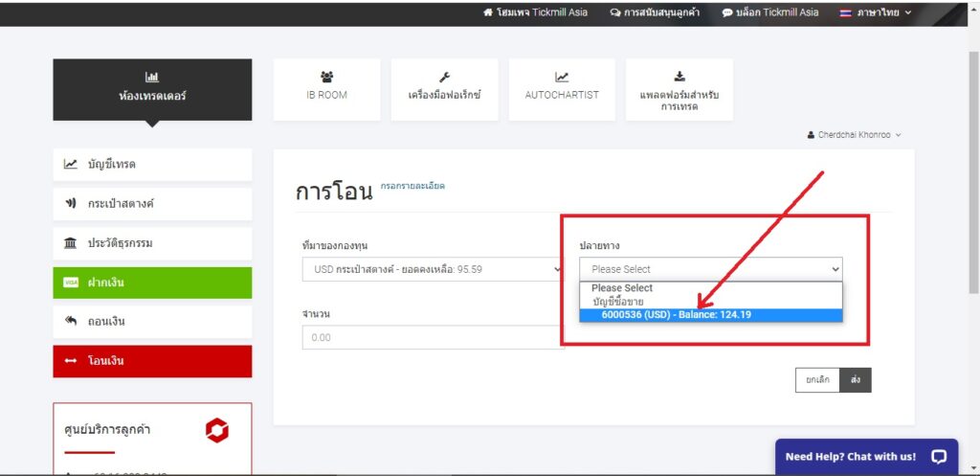Open the เครื่องมือฟอเร็กซ์ tools tile
The image size is (980, 476).
tap(444, 89)
